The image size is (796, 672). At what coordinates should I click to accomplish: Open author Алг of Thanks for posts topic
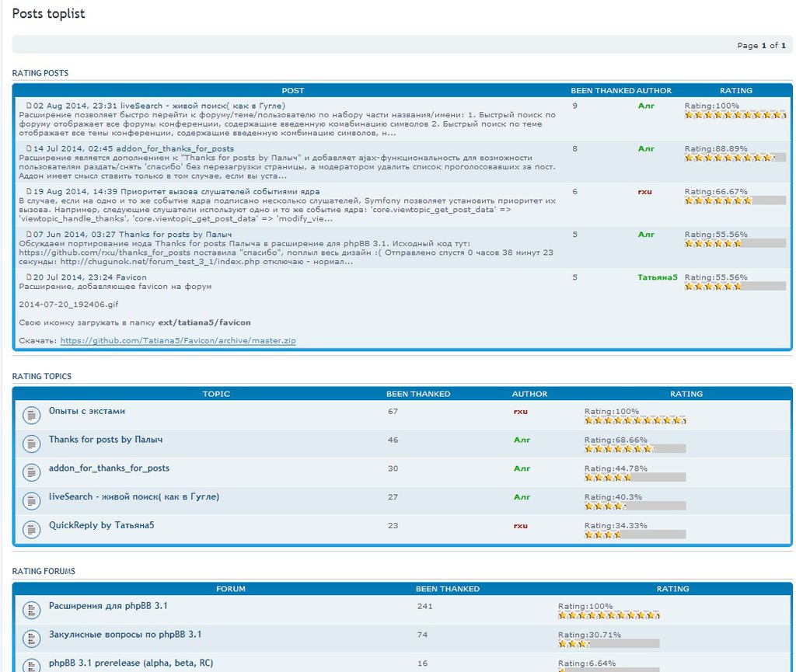point(522,440)
